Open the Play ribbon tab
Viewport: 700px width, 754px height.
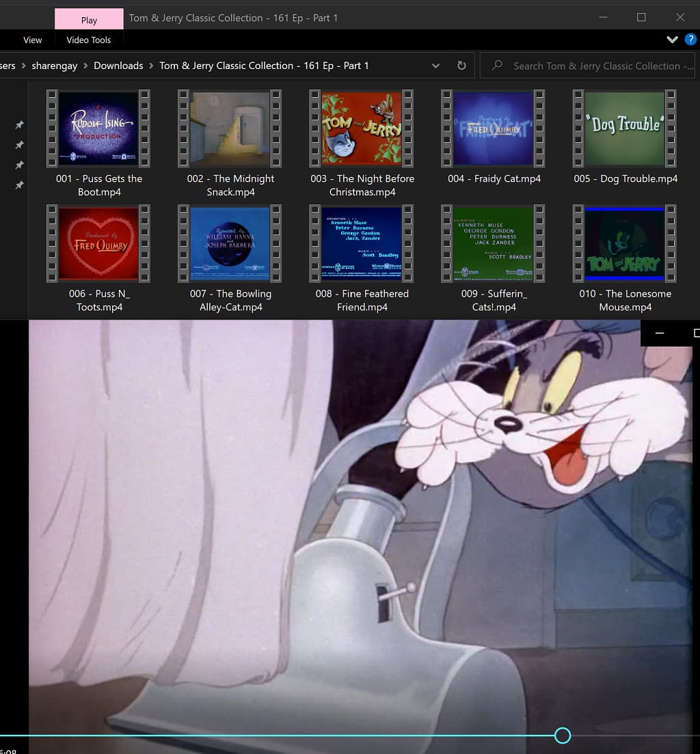89,20
